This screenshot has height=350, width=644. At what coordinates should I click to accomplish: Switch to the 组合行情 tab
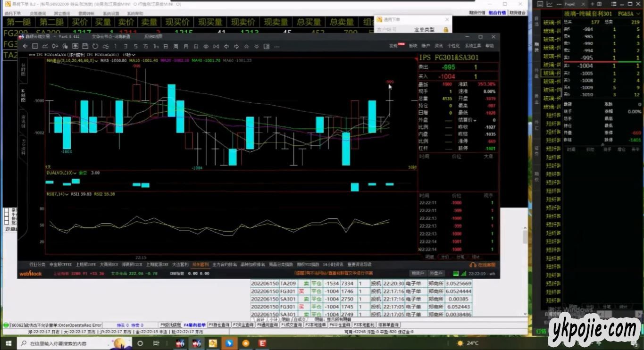pyautogui.click(x=497, y=13)
